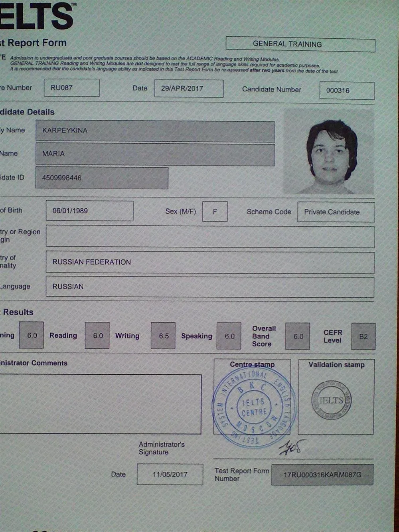This screenshot has width=399, height=532.
Task: Click Test Report Form Number 17RU000316KARM087G
Action: coord(322,475)
